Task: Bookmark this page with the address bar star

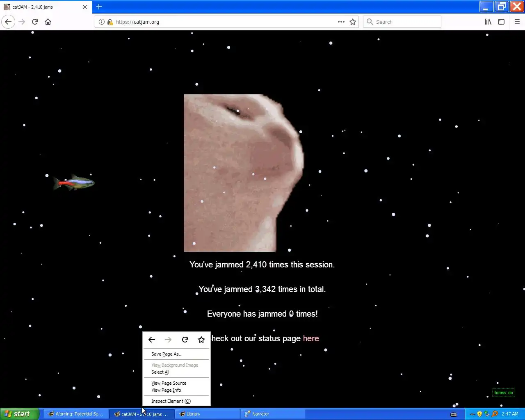Action: (x=353, y=22)
